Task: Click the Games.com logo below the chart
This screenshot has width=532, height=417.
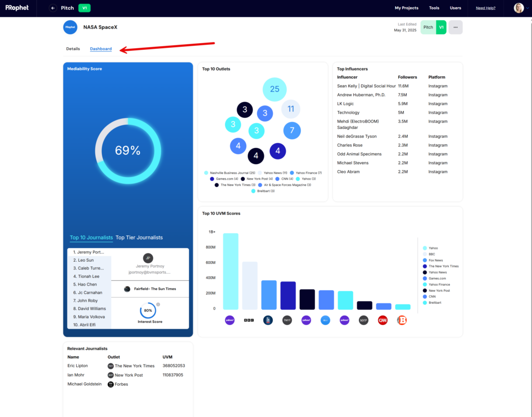Action: [325, 320]
